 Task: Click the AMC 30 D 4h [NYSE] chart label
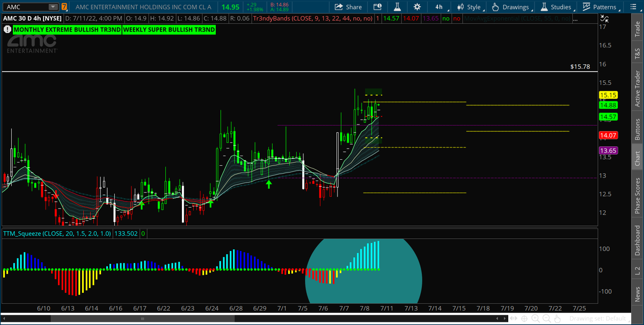(x=33, y=18)
